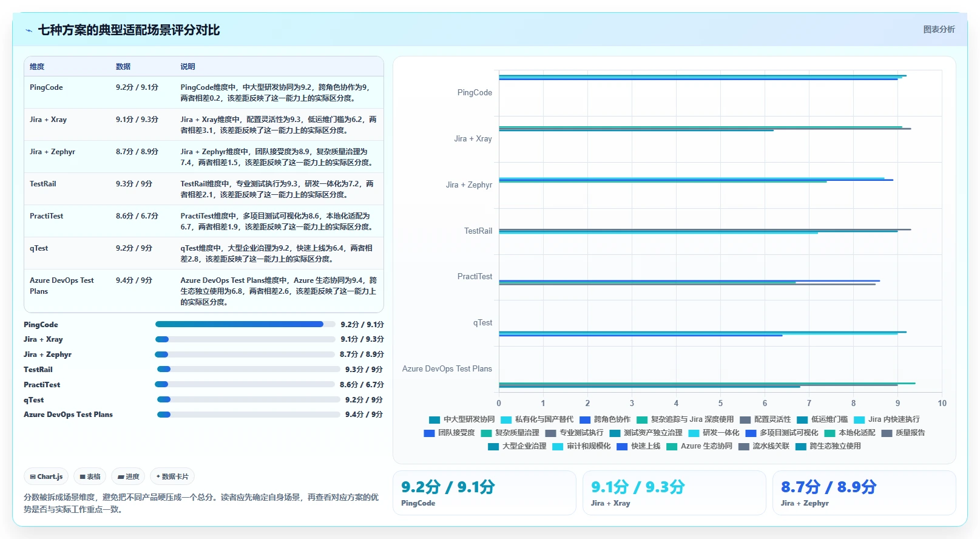The width and height of the screenshot is (980, 539).
Task: Select the 进度 tag chip
Action: 129,476
